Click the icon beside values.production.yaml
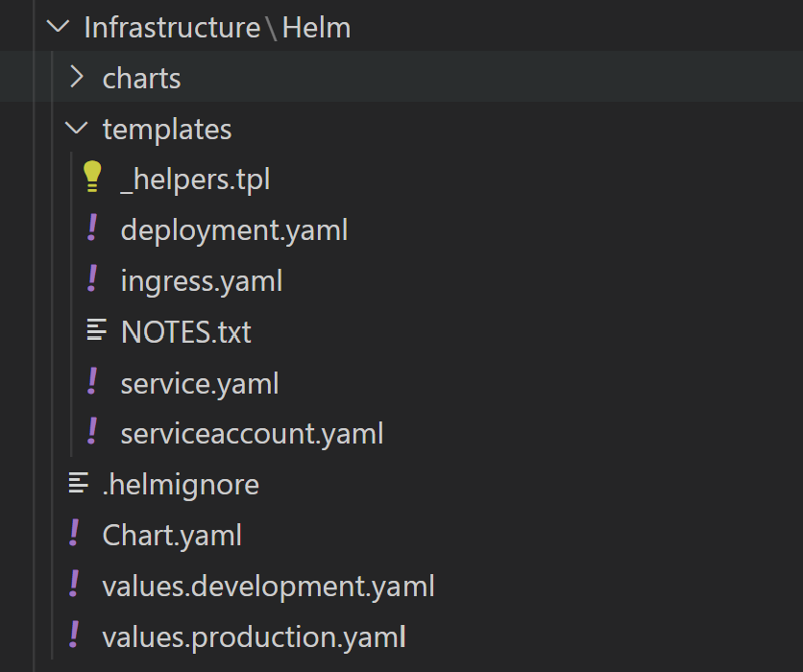This screenshot has width=803, height=672. point(74,636)
